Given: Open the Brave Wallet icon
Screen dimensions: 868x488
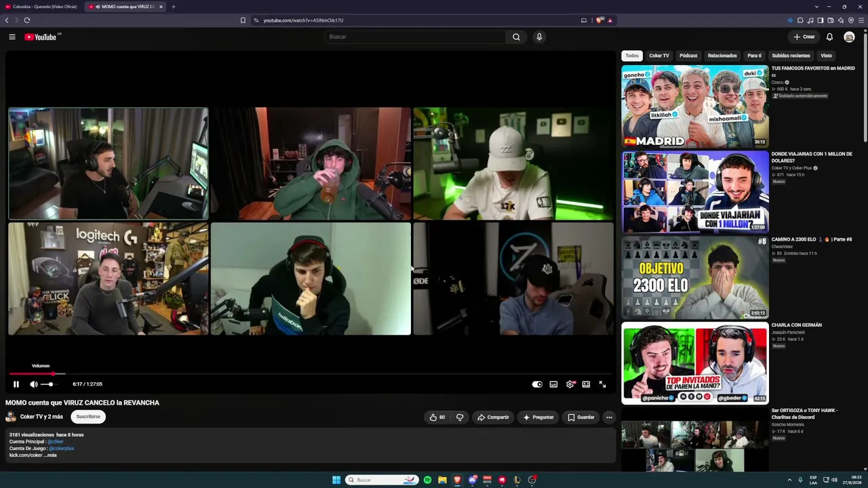Looking at the screenshot, I should click(x=831, y=20).
